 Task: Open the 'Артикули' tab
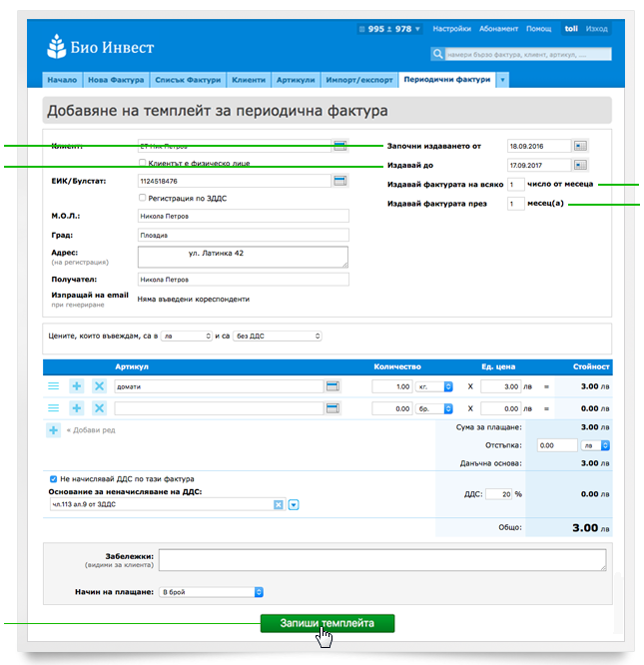click(296, 80)
